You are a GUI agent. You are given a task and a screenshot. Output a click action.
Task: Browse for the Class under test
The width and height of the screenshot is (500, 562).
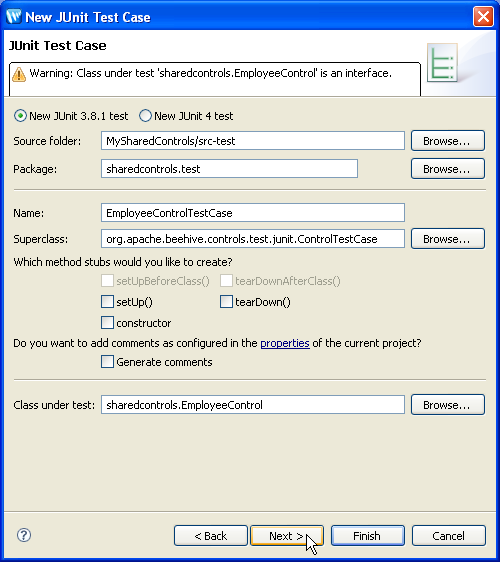pos(448,405)
